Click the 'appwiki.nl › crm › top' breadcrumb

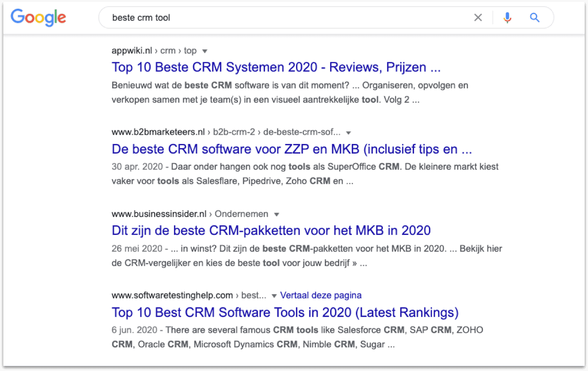[x=154, y=51]
